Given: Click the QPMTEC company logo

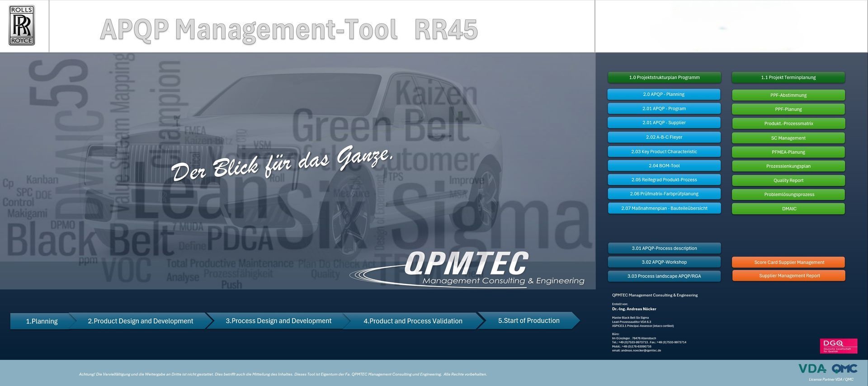Looking at the screenshot, I should [468, 269].
